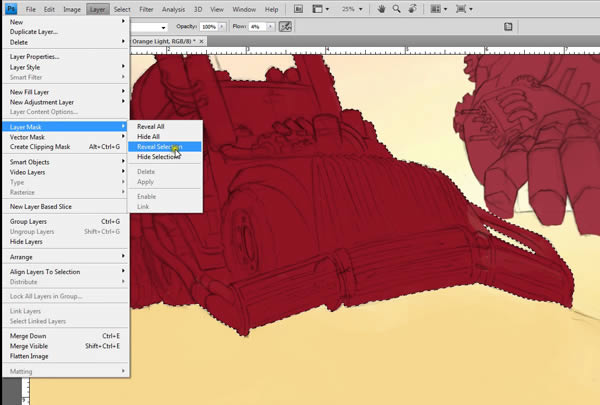Viewport: 600px width, 405px height.
Task: Open the View Extras dropdown arrow
Action: point(327,9)
